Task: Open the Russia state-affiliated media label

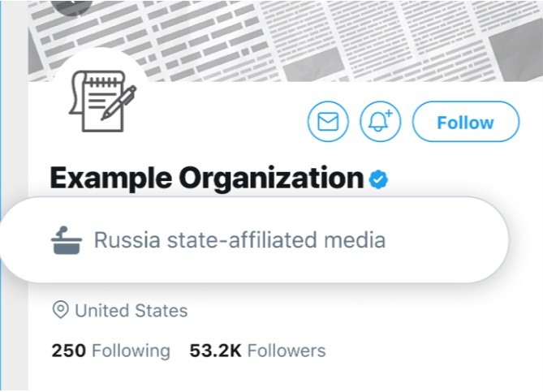Action: point(239,240)
